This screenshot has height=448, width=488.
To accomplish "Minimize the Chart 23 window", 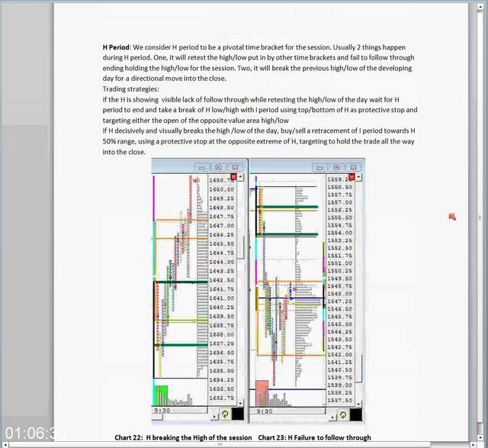I will (x=319, y=167).
